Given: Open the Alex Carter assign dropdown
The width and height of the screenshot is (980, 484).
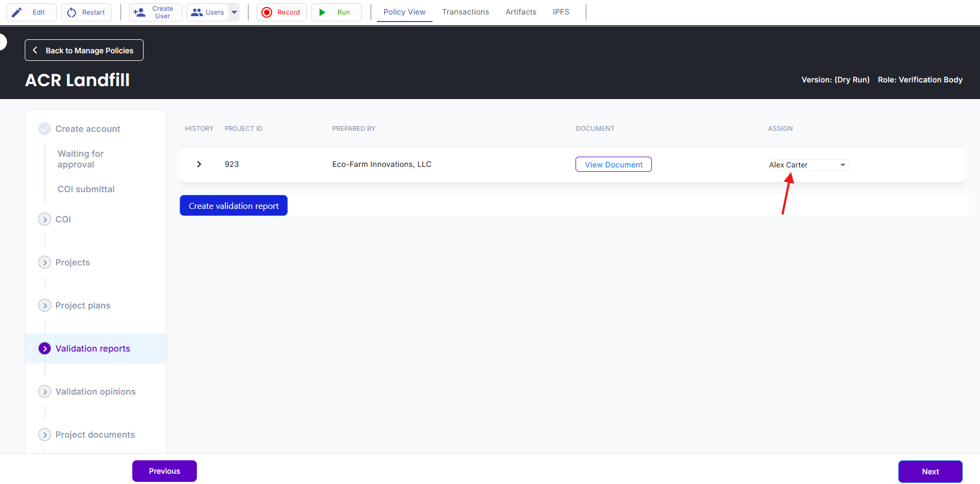Looking at the screenshot, I should tap(808, 165).
